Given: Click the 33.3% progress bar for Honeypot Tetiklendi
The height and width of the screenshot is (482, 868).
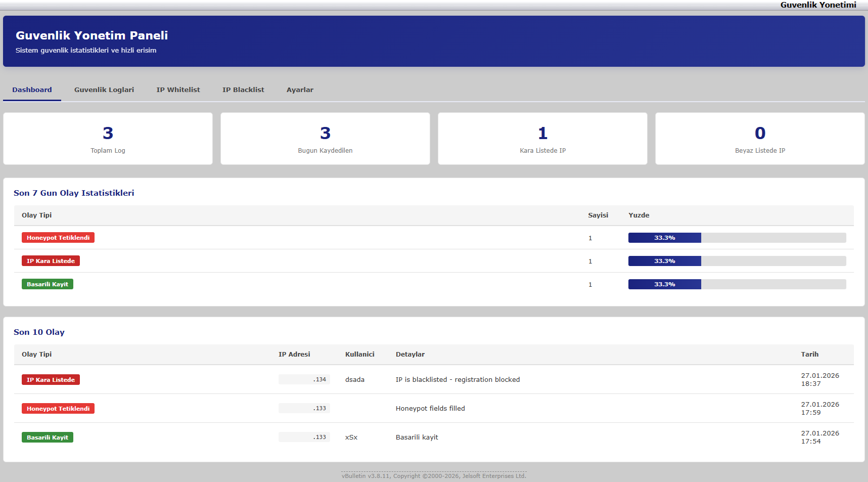Looking at the screenshot, I should tap(664, 237).
